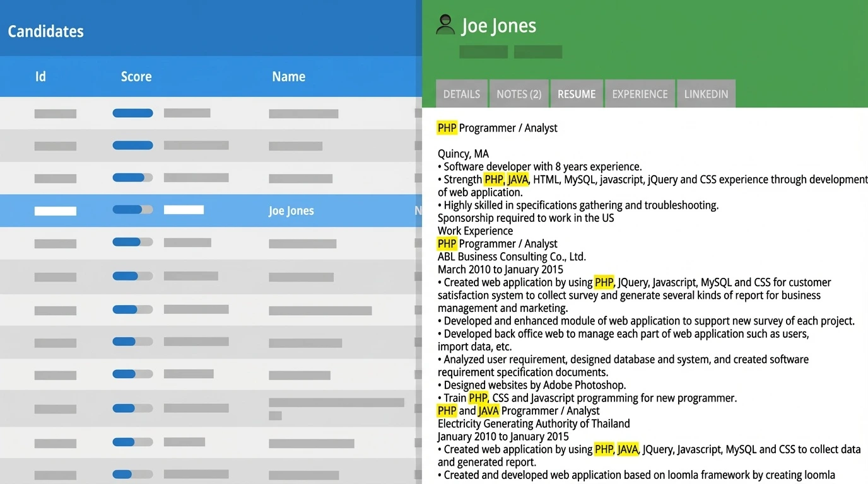The width and height of the screenshot is (868, 484).
Task: Click the person icon beside Joe Jones
Action: tap(445, 25)
